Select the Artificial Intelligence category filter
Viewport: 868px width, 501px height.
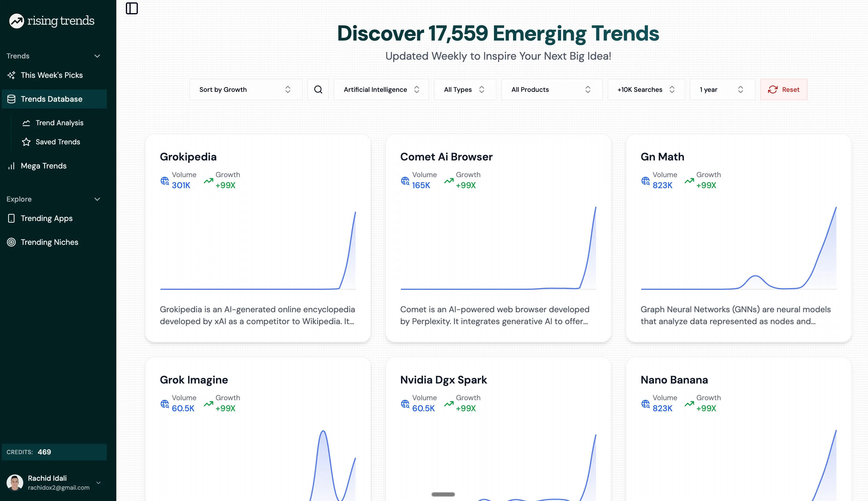(x=381, y=89)
